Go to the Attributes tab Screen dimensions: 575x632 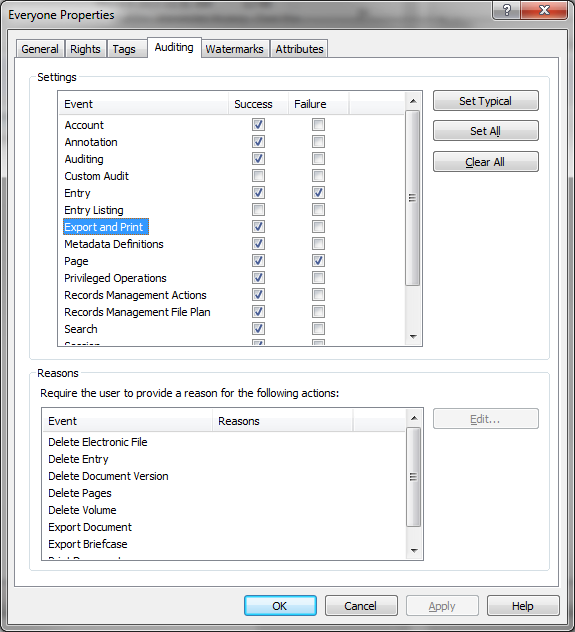[299, 49]
